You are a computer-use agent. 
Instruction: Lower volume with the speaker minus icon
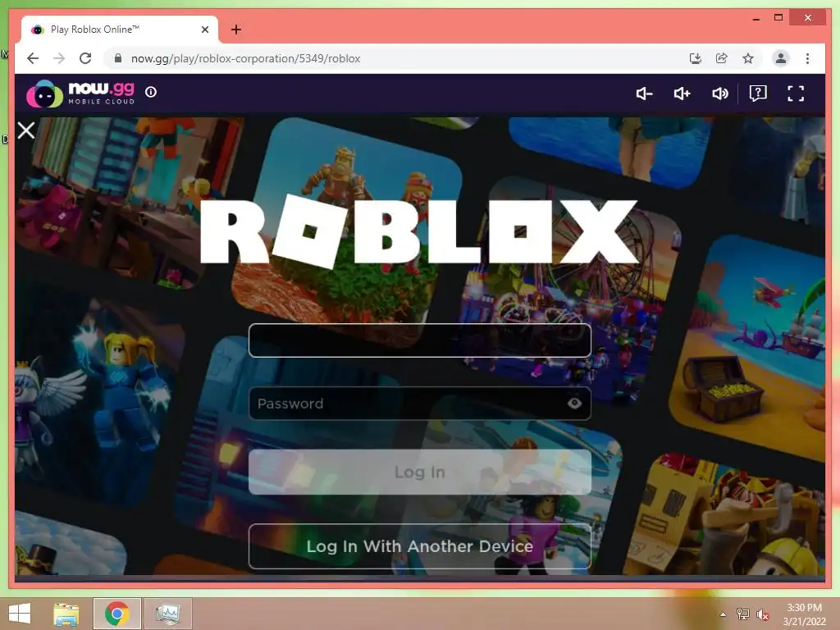644,94
